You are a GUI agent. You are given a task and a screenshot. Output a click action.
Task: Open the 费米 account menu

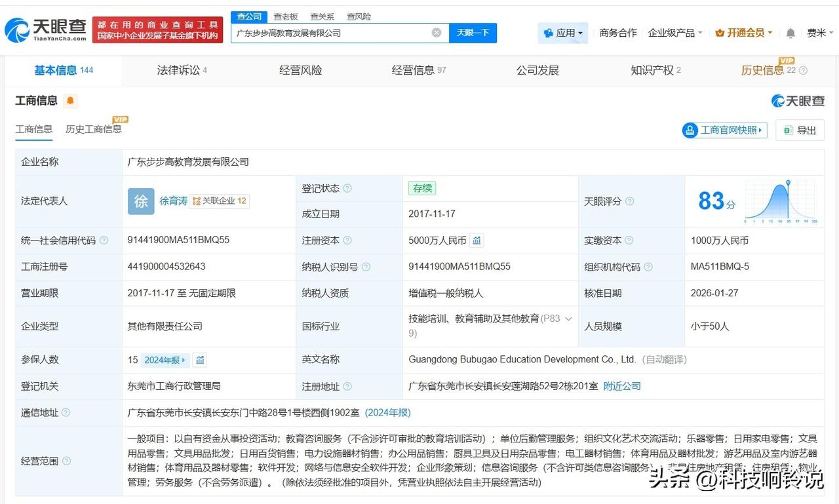[x=820, y=33]
